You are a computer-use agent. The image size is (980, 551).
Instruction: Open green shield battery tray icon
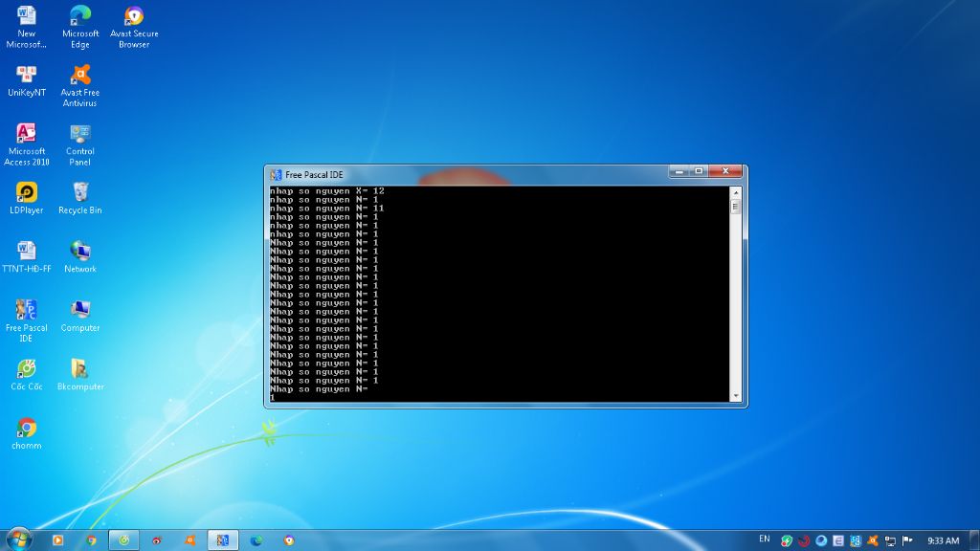pos(787,541)
